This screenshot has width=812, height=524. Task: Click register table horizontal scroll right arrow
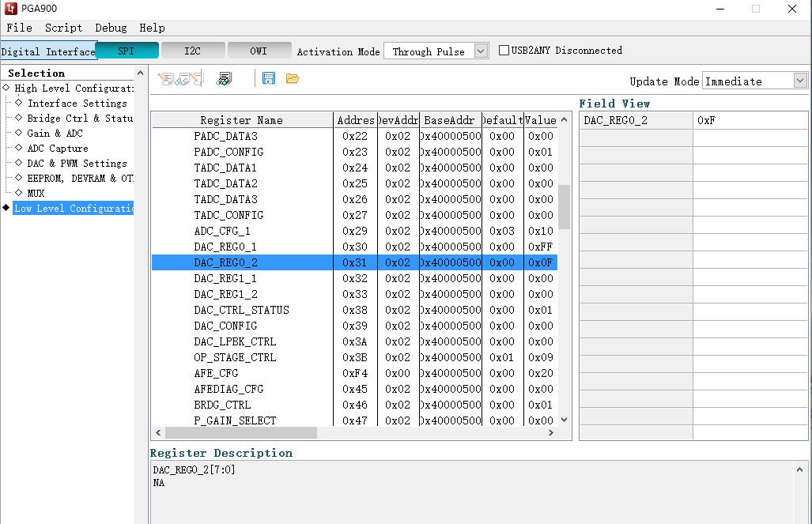[x=551, y=433]
